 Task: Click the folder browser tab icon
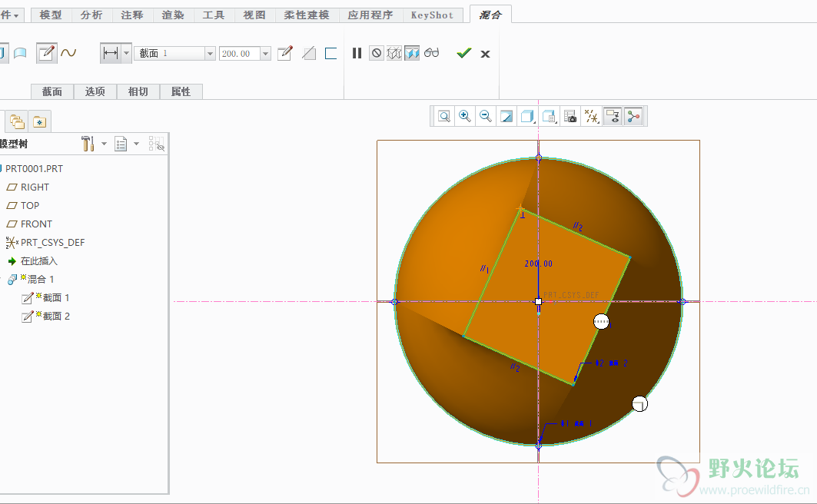(17, 122)
